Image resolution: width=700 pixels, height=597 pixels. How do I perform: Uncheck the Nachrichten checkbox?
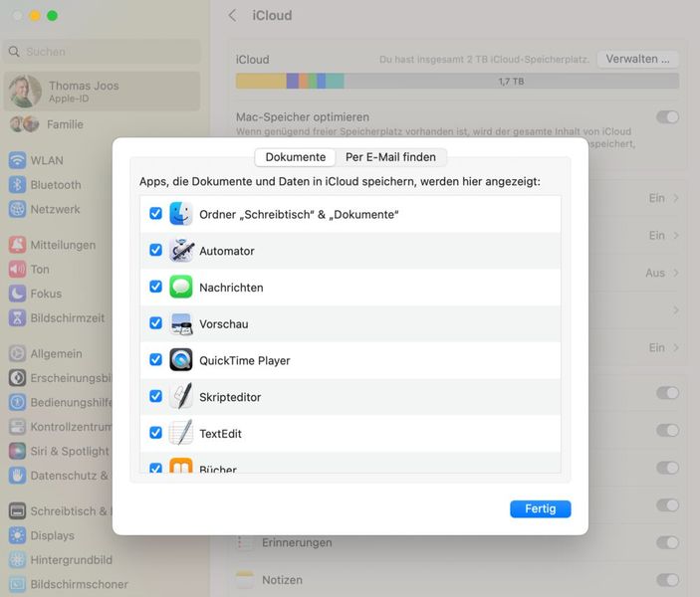click(155, 287)
